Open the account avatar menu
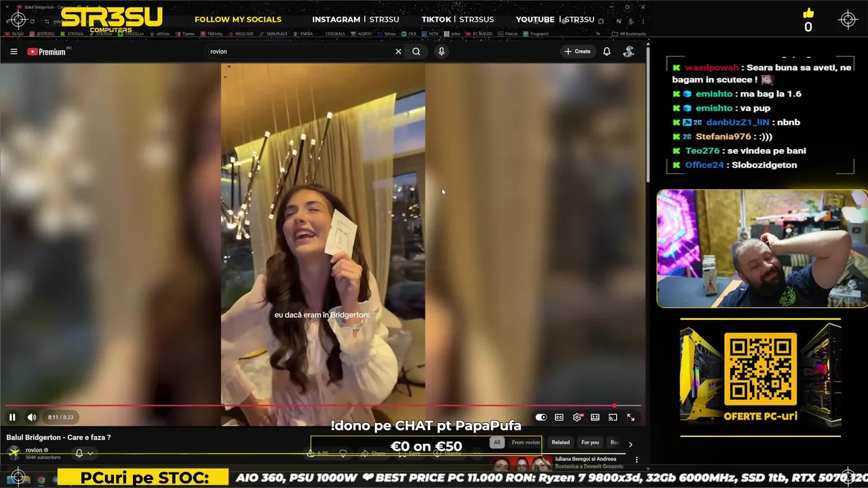This screenshot has height=488, width=868. [629, 52]
